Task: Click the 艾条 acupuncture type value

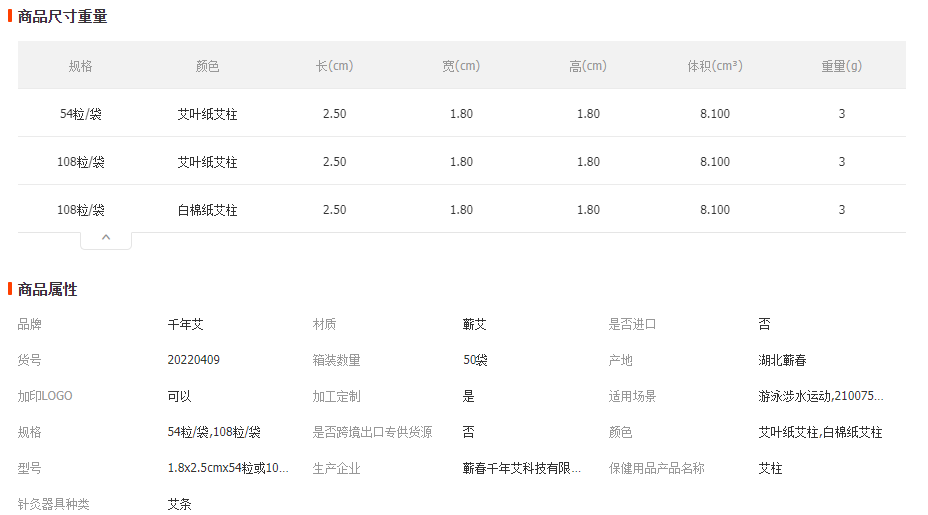Action: click(x=179, y=504)
